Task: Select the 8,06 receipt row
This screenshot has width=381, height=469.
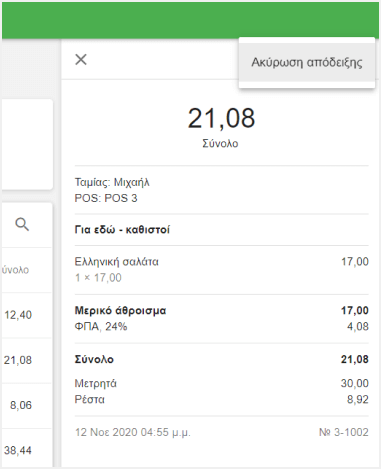Action: tap(27, 406)
